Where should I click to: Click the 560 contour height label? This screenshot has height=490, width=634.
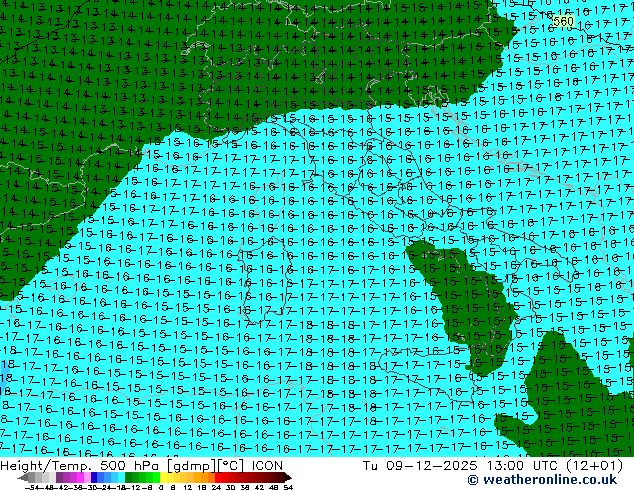pos(563,21)
